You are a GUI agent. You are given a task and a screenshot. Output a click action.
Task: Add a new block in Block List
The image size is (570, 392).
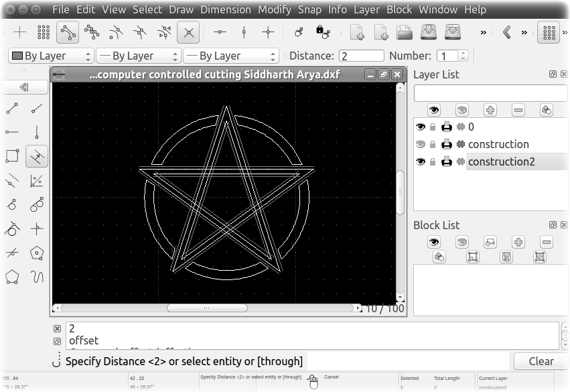[518, 242]
